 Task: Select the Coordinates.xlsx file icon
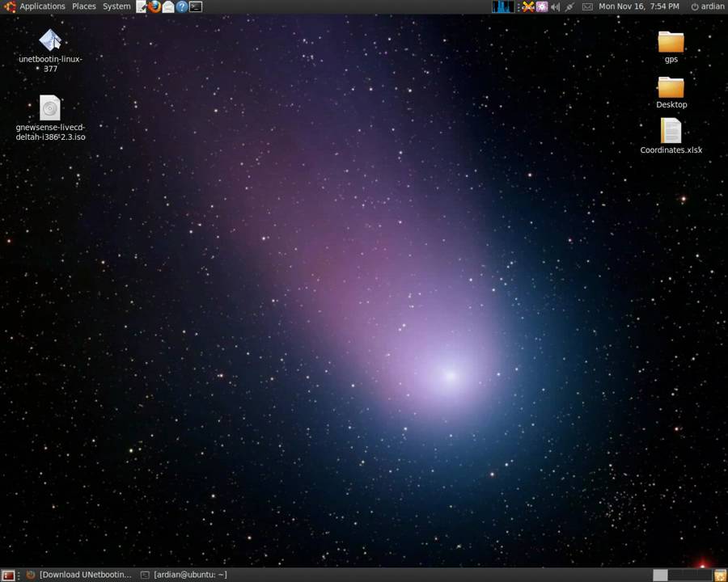(671, 136)
